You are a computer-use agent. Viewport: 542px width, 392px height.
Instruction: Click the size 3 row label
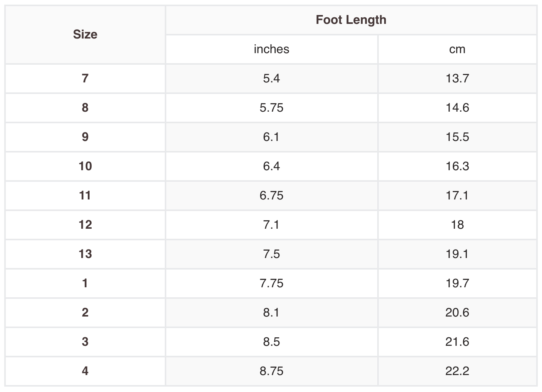click(85, 342)
